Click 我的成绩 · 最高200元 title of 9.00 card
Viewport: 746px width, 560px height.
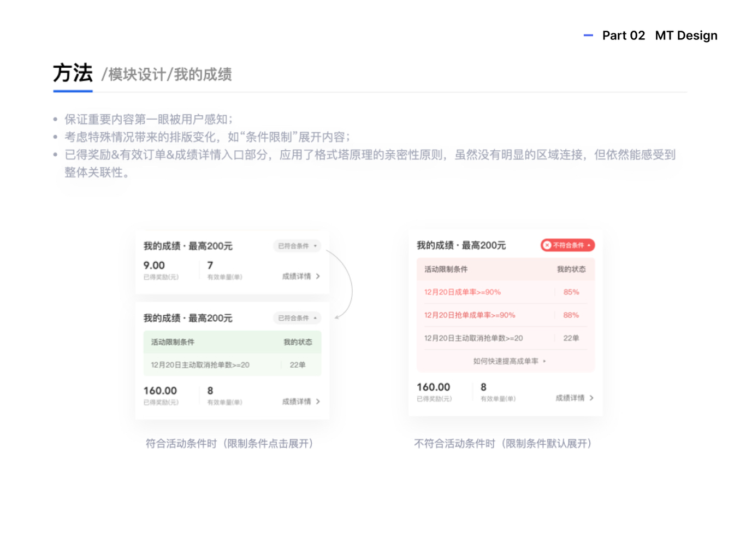tap(188, 246)
